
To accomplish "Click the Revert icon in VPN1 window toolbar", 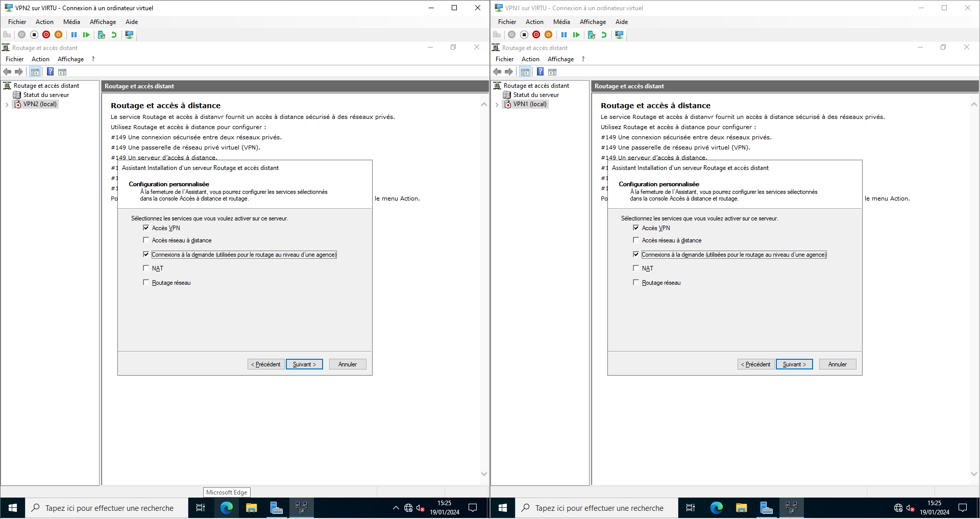I will click(x=604, y=35).
